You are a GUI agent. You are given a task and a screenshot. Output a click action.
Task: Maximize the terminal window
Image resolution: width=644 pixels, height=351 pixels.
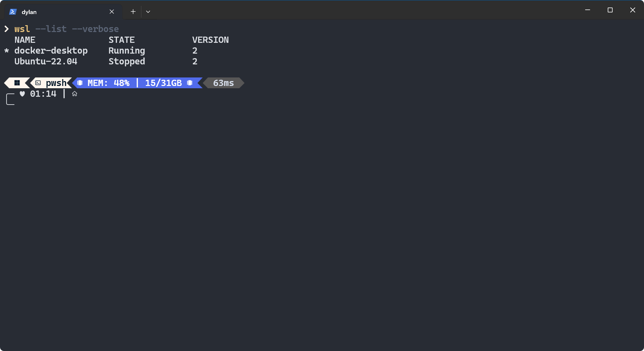pos(610,10)
